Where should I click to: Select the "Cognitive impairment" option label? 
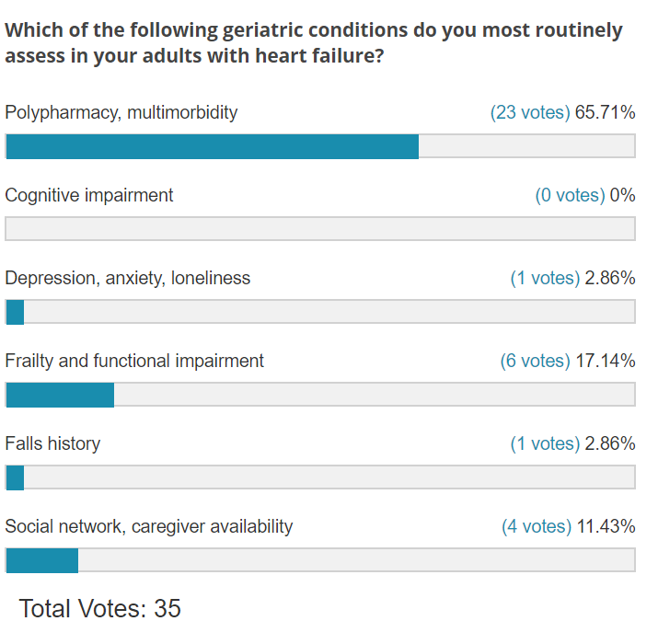coord(89,195)
